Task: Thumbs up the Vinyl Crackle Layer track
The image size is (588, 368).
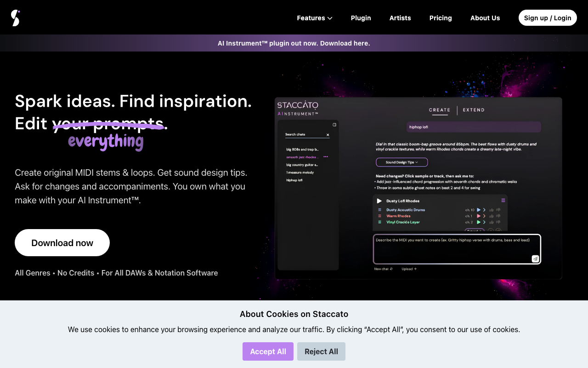Action: coord(492,222)
